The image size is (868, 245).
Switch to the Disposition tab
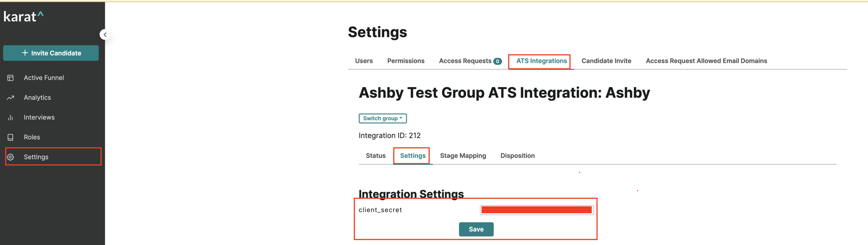(517, 156)
